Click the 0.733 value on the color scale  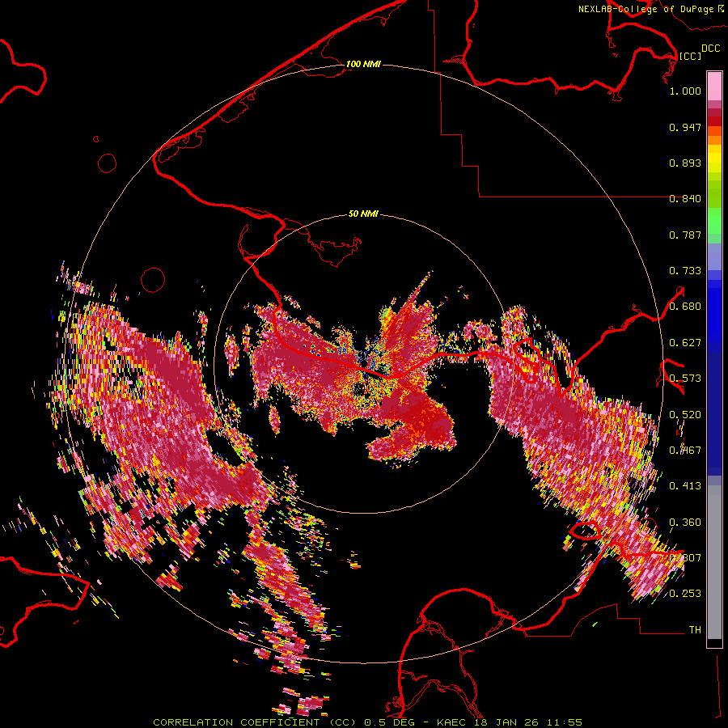(x=685, y=271)
